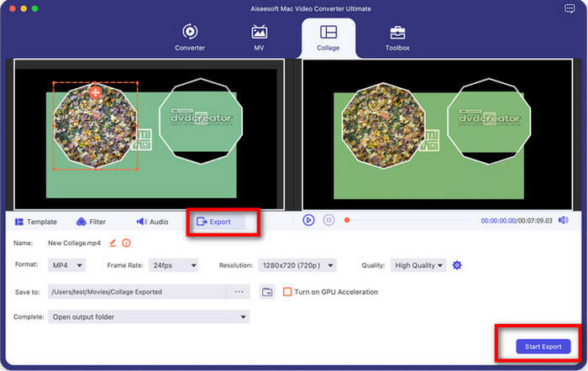Play the collage preview
Image resolution: width=588 pixels, height=371 pixels.
coord(308,220)
